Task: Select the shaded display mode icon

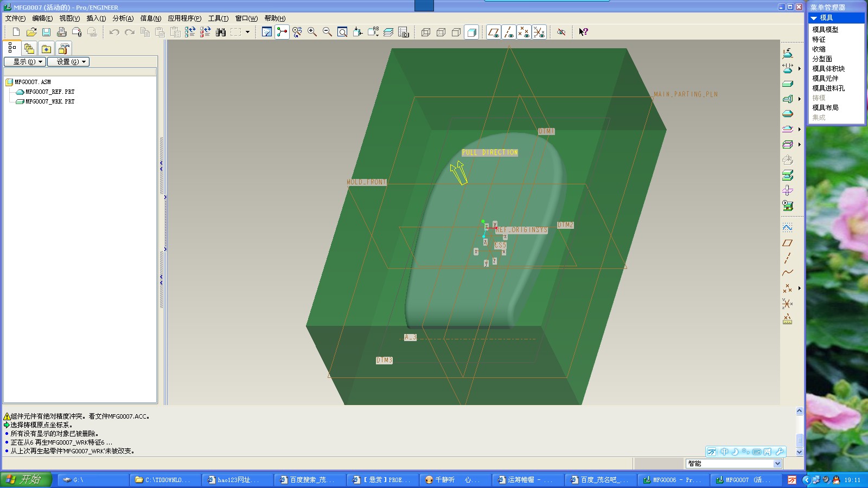Action: (x=471, y=32)
